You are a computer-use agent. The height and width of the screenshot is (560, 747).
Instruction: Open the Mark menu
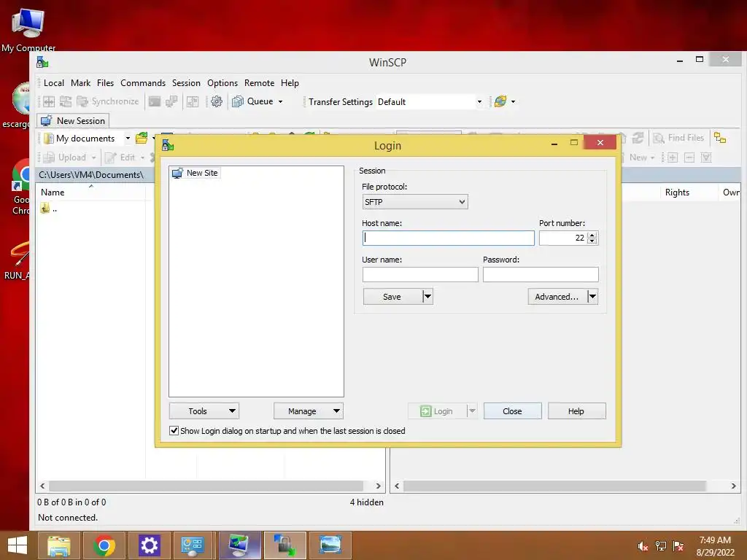[80, 83]
